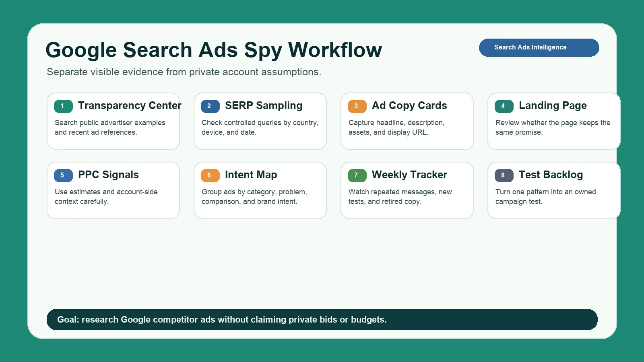Open the PPC Signals heading
Screen dimensions: 644x362
(x=108, y=175)
